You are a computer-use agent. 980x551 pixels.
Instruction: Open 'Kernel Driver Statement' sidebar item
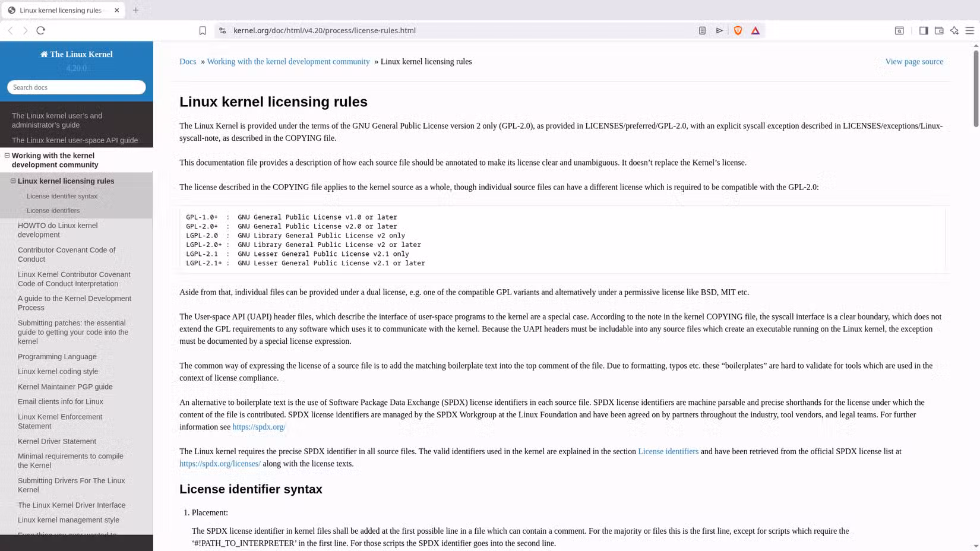[56, 441]
